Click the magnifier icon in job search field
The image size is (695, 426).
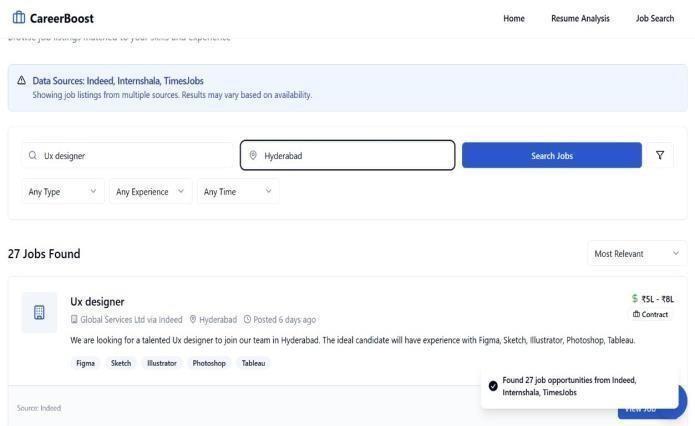(33, 155)
